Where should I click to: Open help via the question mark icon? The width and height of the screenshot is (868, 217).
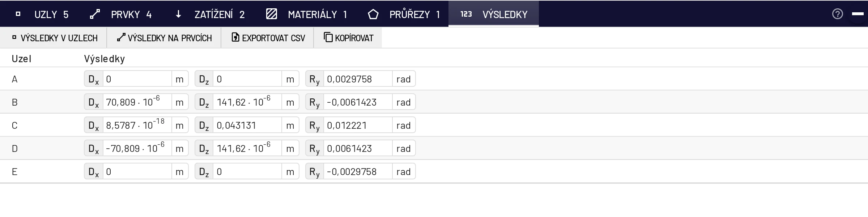pos(838,14)
